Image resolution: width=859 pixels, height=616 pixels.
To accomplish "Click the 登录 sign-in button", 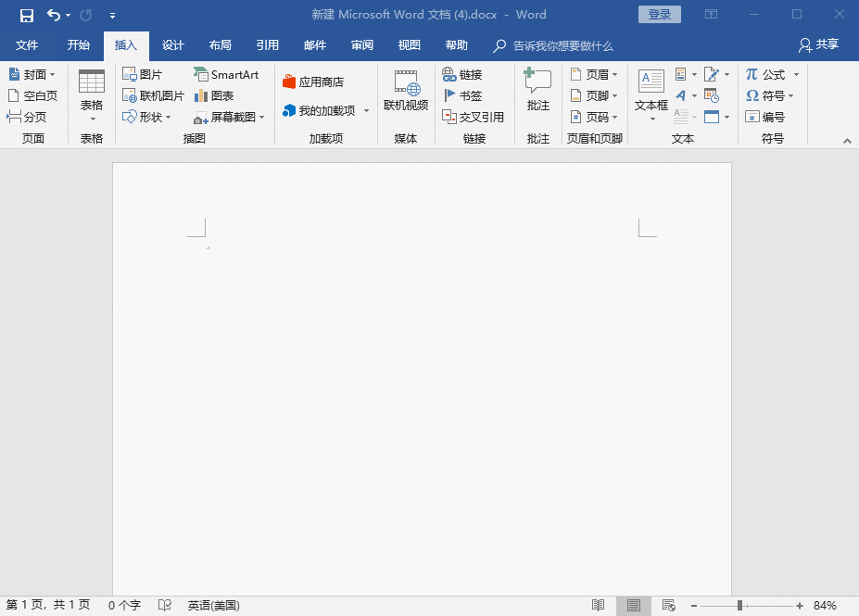I will point(659,14).
